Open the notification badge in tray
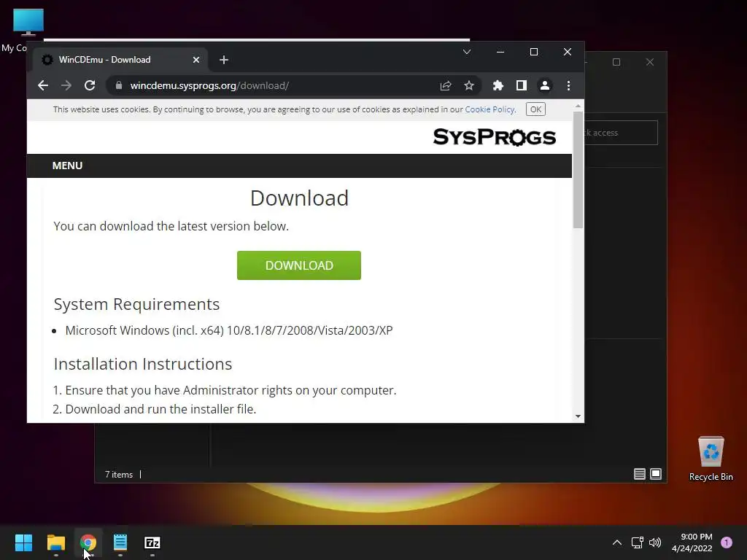 tap(727, 542)
